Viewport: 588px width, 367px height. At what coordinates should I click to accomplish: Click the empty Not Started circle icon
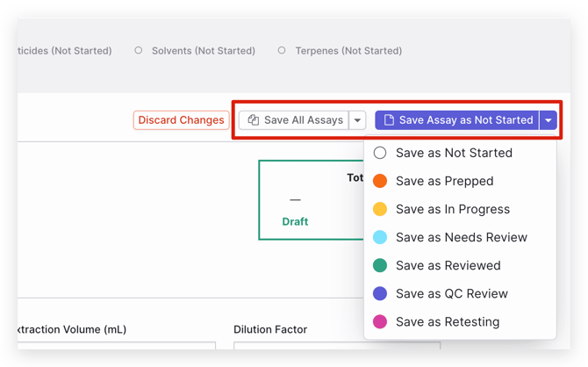click(x=380, y=153)
